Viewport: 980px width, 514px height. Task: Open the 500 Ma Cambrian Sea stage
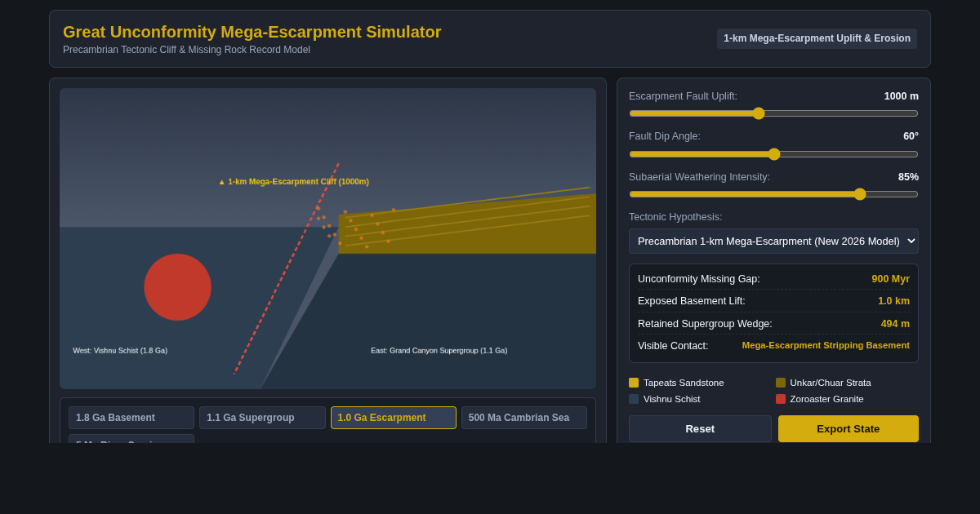click(x=524, y=418)
